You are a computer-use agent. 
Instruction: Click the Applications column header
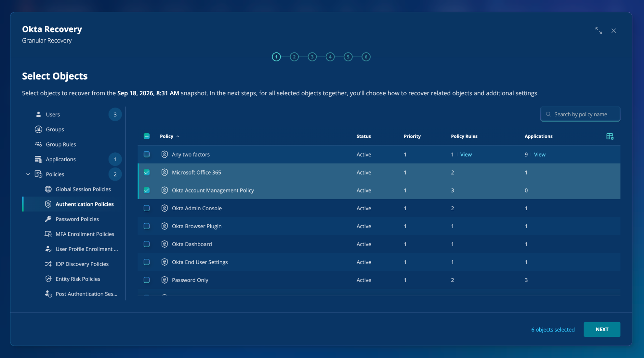tap(538, 137)
